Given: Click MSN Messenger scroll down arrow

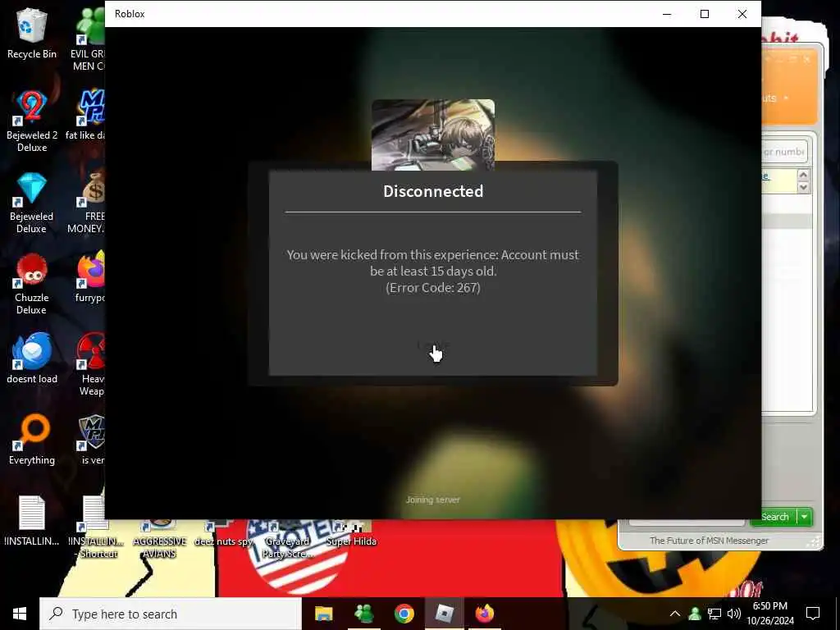Looking at the screenshot, I should [803, 187].
